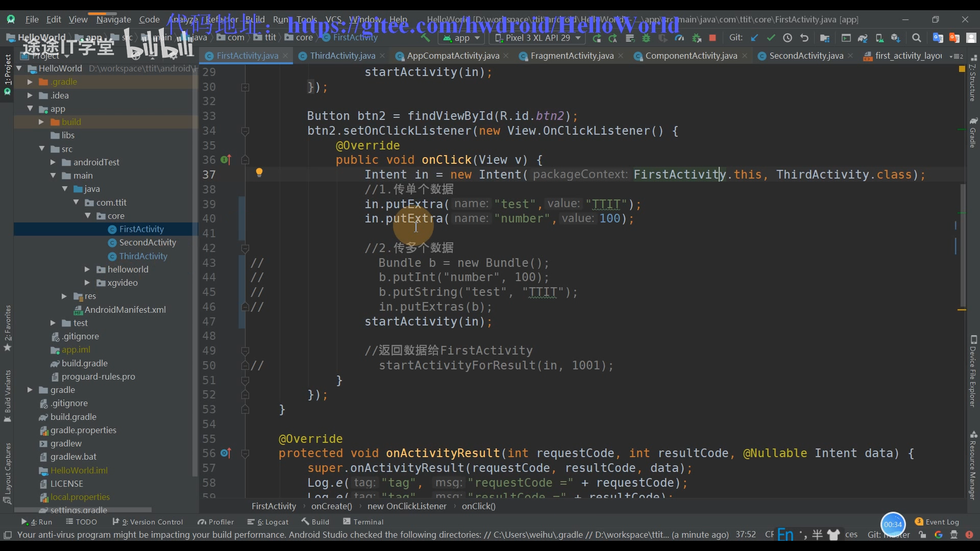
Task: Expand the androidTest folder
Action: click(53, 162)
